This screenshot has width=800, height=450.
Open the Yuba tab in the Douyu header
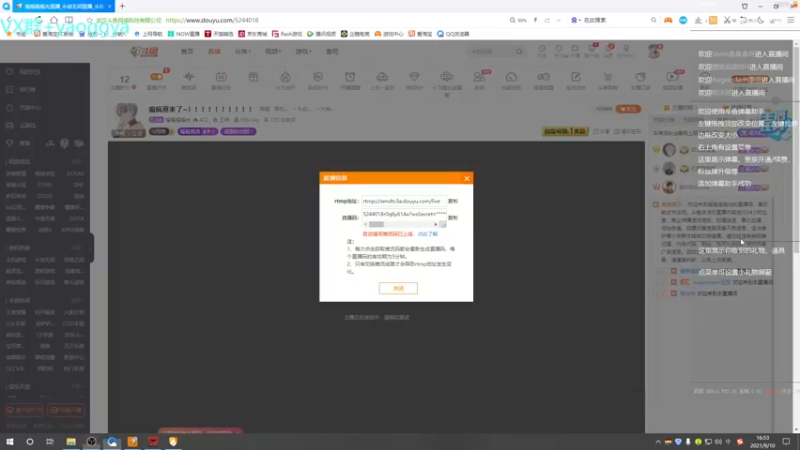pyautogui.click(x=332, y=52)
